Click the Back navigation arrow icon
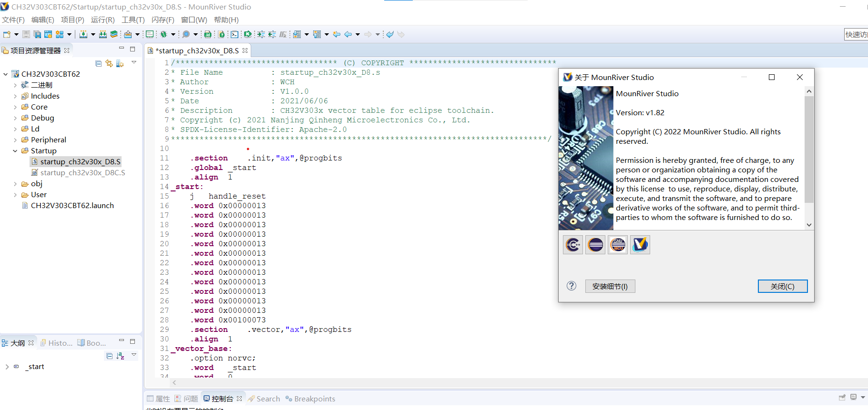868x410 pixels. coord(348,34)
